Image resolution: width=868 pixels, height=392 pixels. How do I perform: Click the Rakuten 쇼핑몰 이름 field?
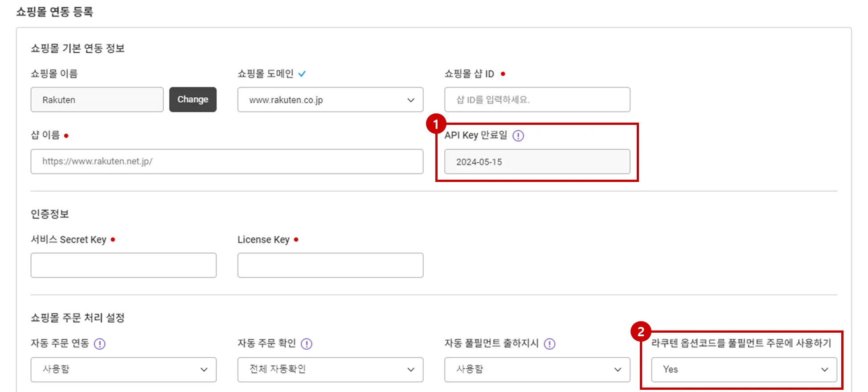pos(97,100)
